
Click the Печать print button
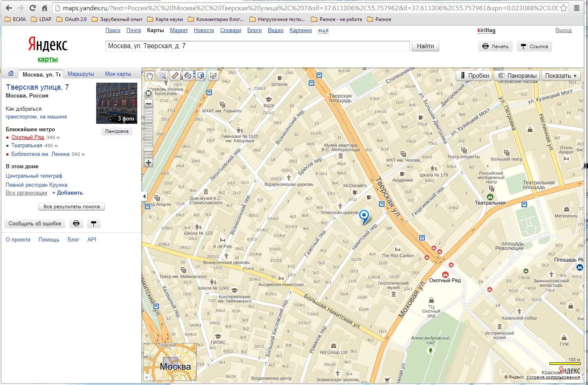[x=496, y=46]
